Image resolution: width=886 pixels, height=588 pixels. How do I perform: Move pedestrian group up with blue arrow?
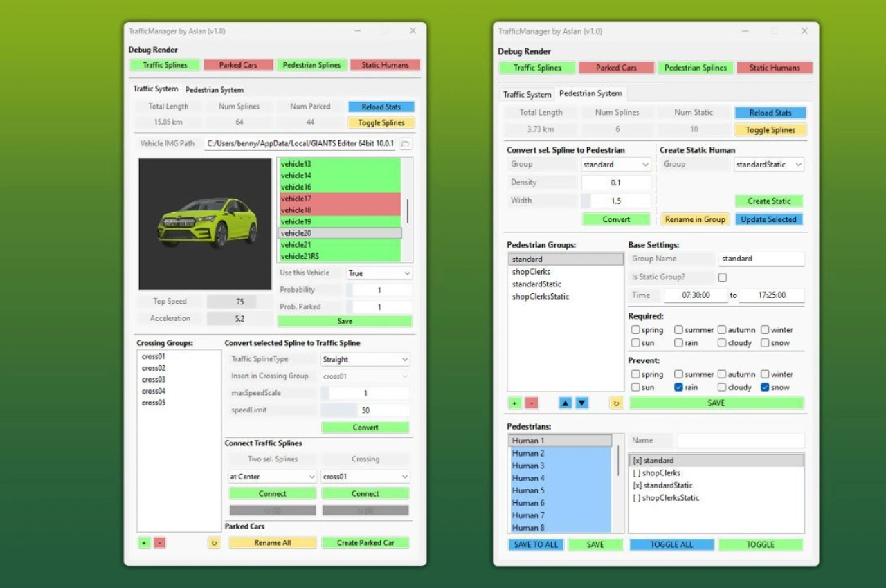(x=566, y=403)
